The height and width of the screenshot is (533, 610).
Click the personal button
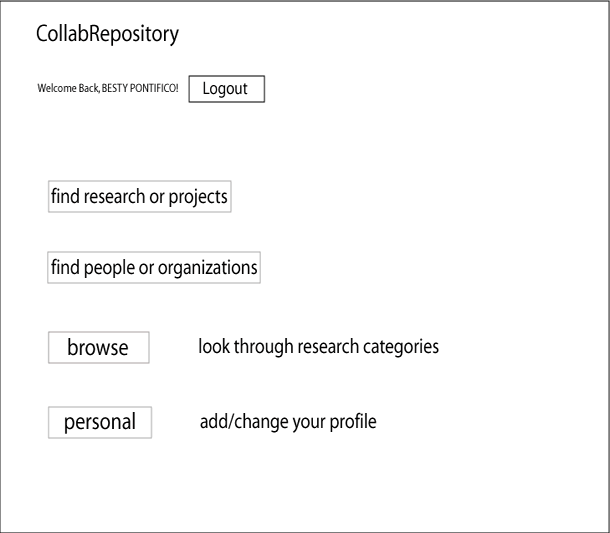tap(100, 423)
